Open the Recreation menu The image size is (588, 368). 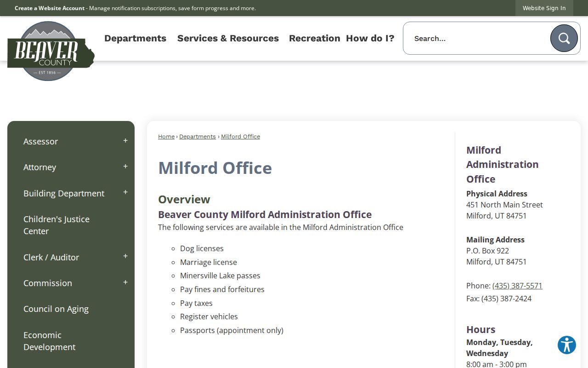click(x=315, y=38)
